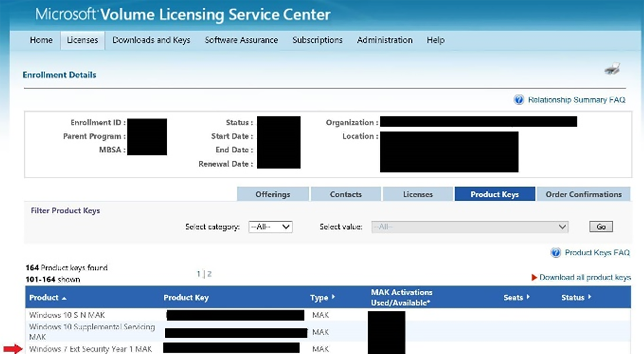Switch to the Contacts tab
Image resolution: width=644 pixels, height=363 pixels.
tap(346, 194)
